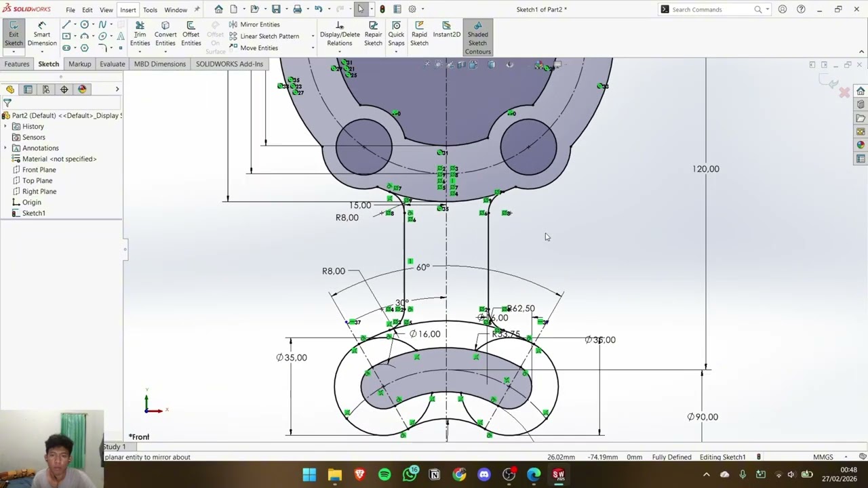Collapse the CommandManager ribbon chevron
Screen dimensions: 868x488
click(862, 52)
